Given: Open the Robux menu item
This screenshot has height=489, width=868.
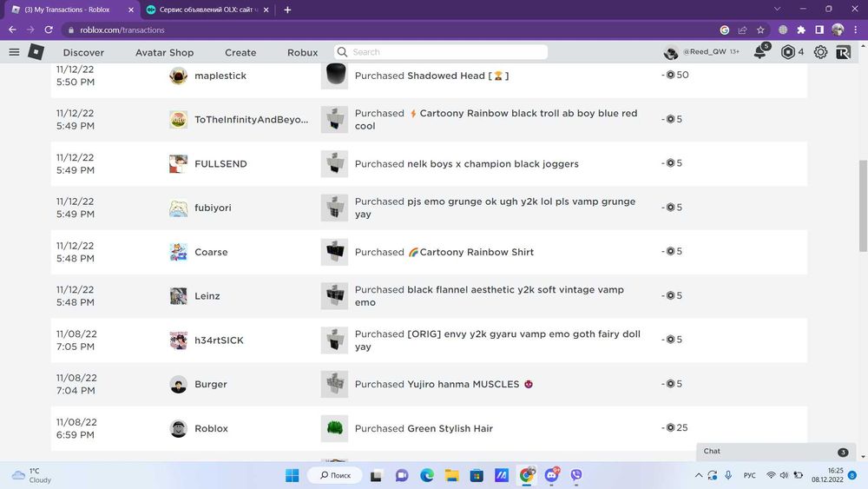Looking at the screenshot, I should coord(302,53).
